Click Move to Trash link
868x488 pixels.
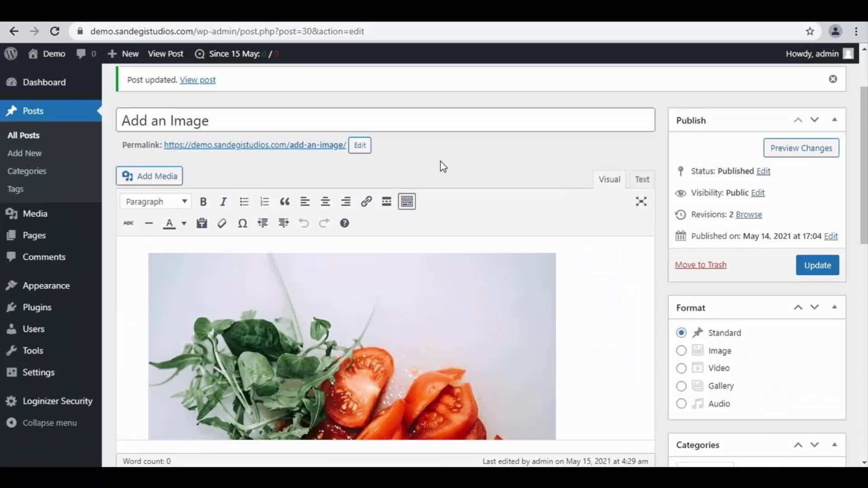click(701, 265)
